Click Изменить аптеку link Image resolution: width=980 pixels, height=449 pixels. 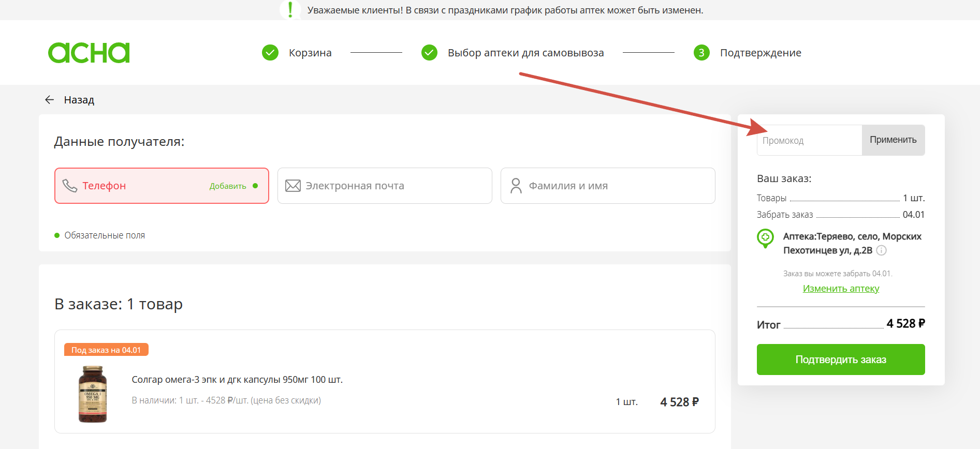pyautogui.click(x=841, y=289)
